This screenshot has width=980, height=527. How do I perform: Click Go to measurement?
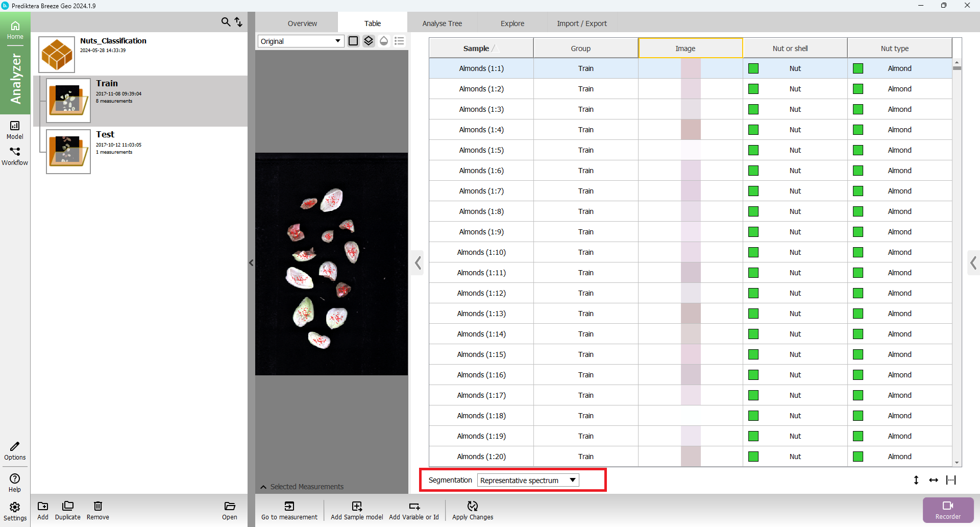289,510
